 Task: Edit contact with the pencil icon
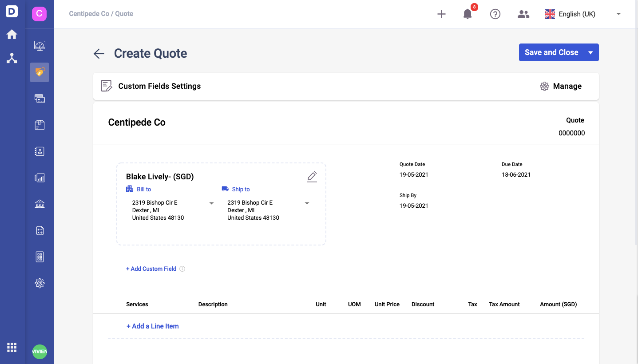[312, 177]
